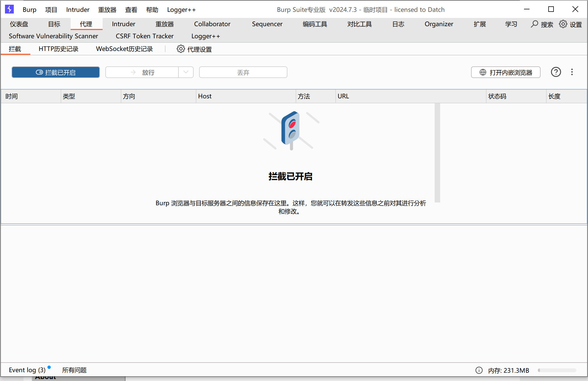Switch to HTTP历史记录 tab
Viewport: 588px width, 381px height.
coord(58,49)
